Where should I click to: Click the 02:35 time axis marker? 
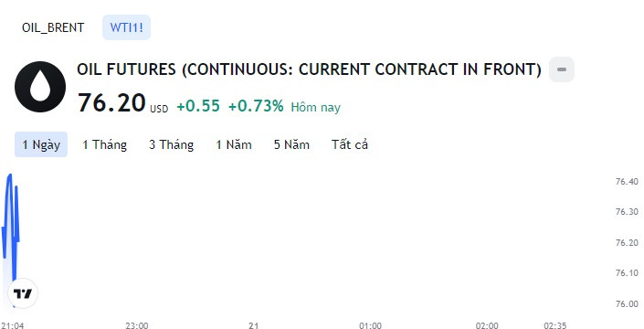[x=554, y=325]
